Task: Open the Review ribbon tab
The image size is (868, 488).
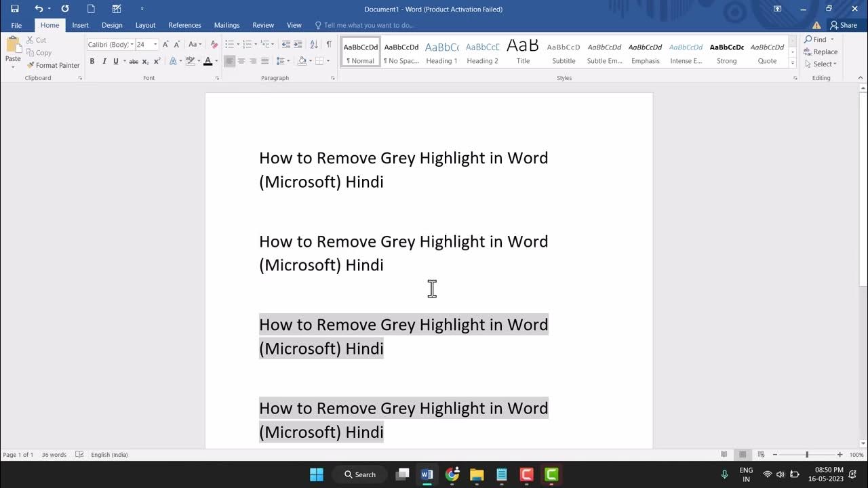Action: tap(263, 25)
